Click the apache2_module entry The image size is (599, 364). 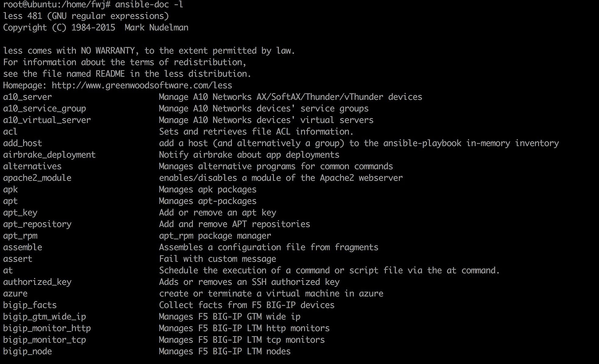[37, 178]
